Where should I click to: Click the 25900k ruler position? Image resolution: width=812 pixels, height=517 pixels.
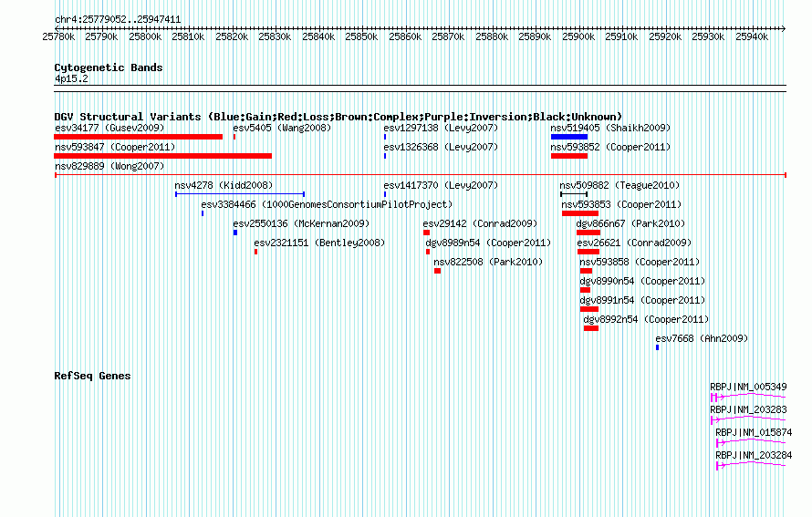point(578,36)
